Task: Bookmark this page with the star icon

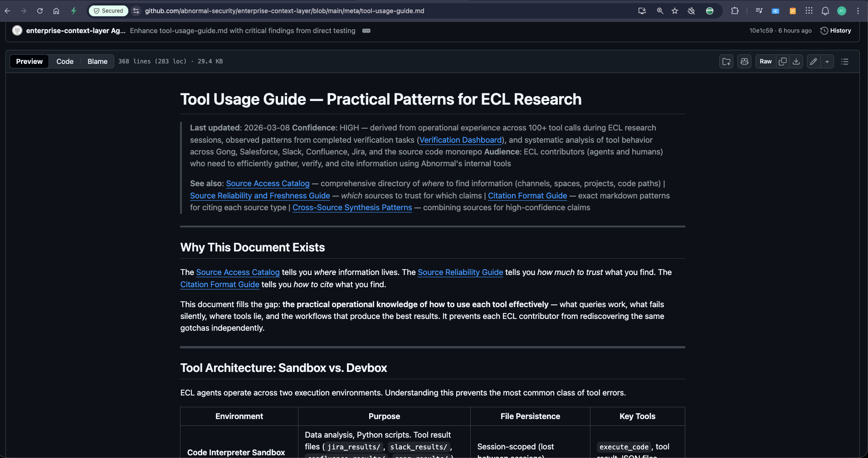Action: pyautogui.click(x=675, y=11)
